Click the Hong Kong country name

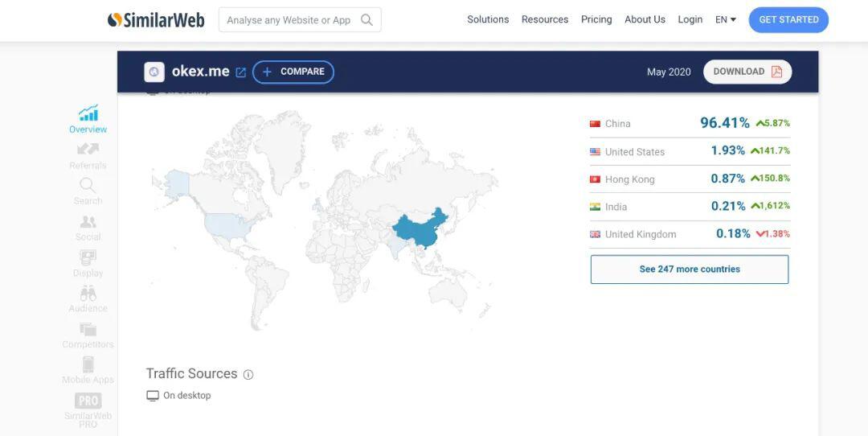[629, 179]
